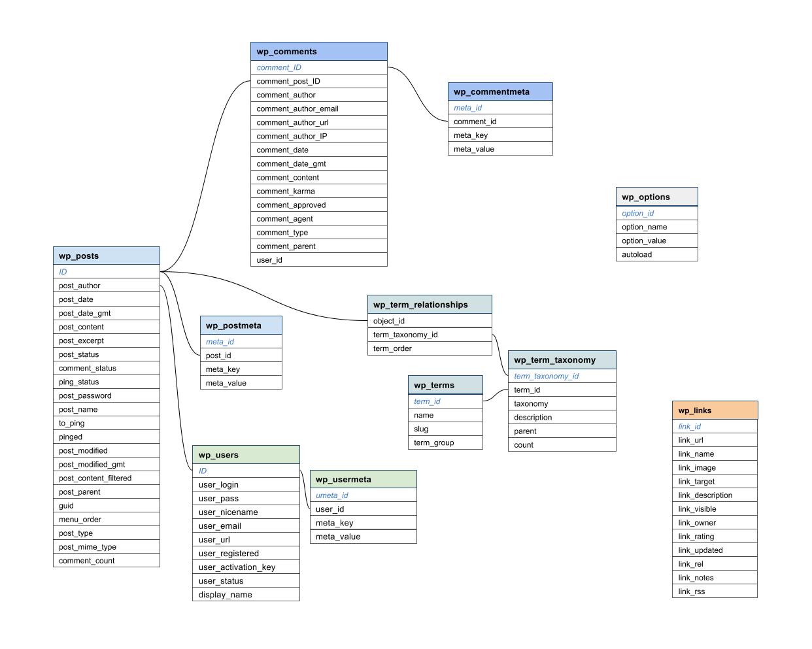The width and height of the screenshot is (812, 649).
Task: Select the wp_links table header
Action: click(715, 410)
